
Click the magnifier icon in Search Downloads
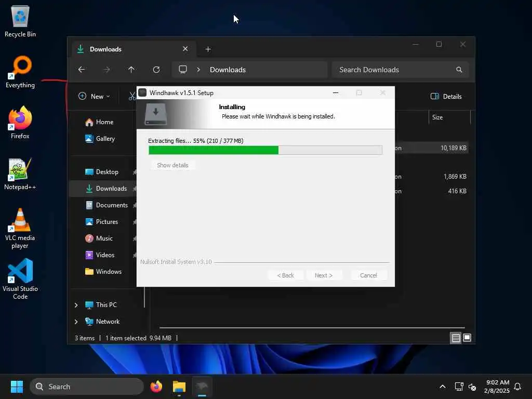459,70
